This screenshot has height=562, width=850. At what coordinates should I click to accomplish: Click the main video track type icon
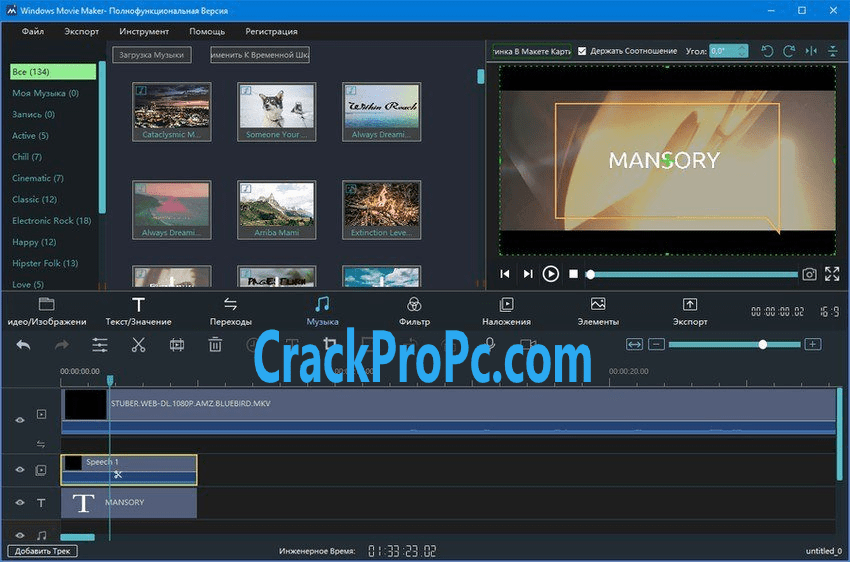point(41,415)
